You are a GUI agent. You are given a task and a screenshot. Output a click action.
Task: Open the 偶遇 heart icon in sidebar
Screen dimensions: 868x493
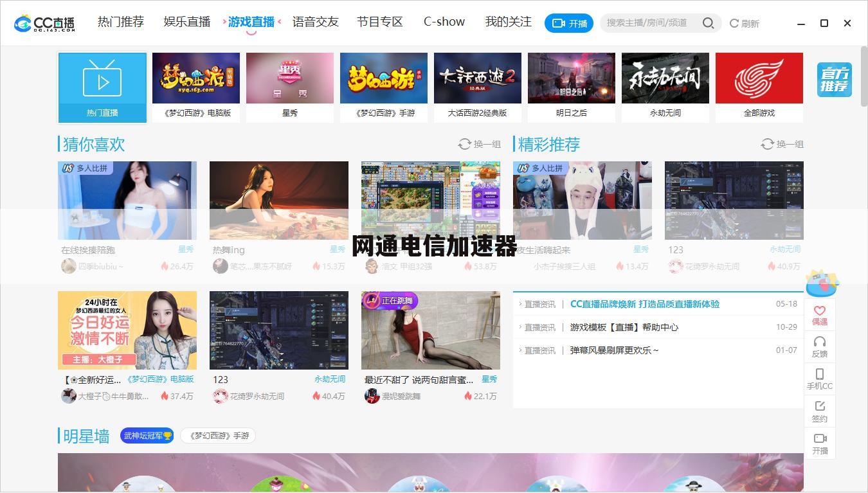click(820, 315)
